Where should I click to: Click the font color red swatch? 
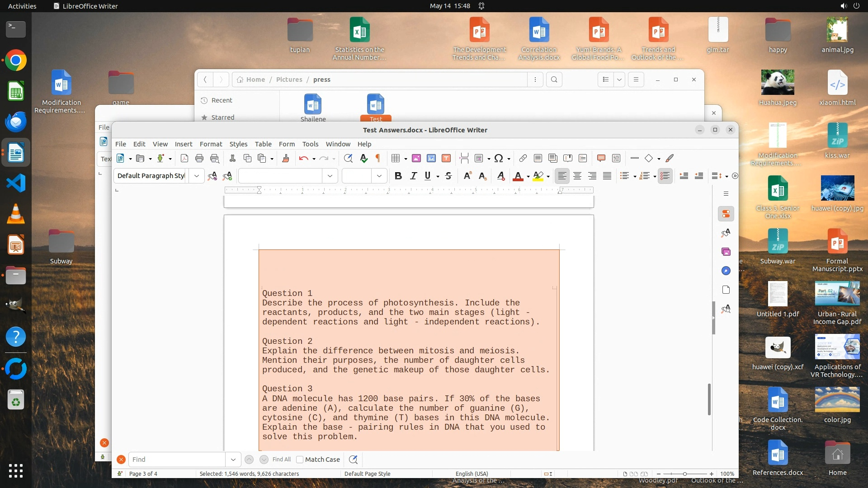518,176
